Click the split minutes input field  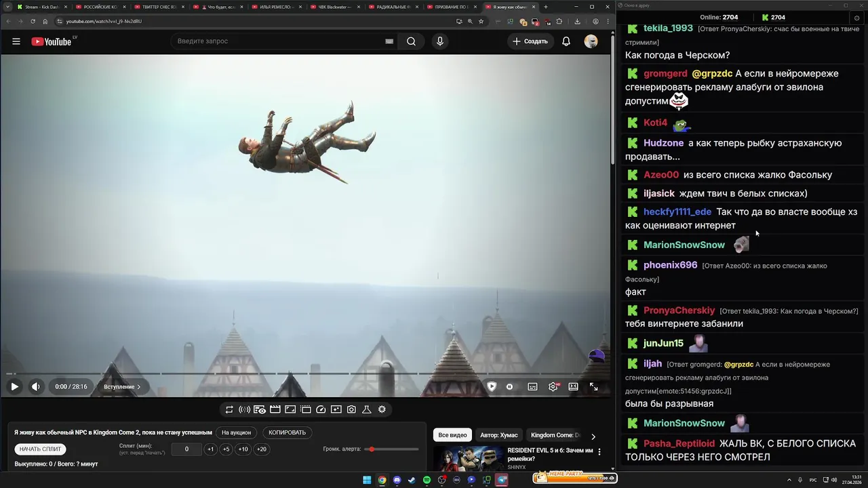(x=186, y=449)
